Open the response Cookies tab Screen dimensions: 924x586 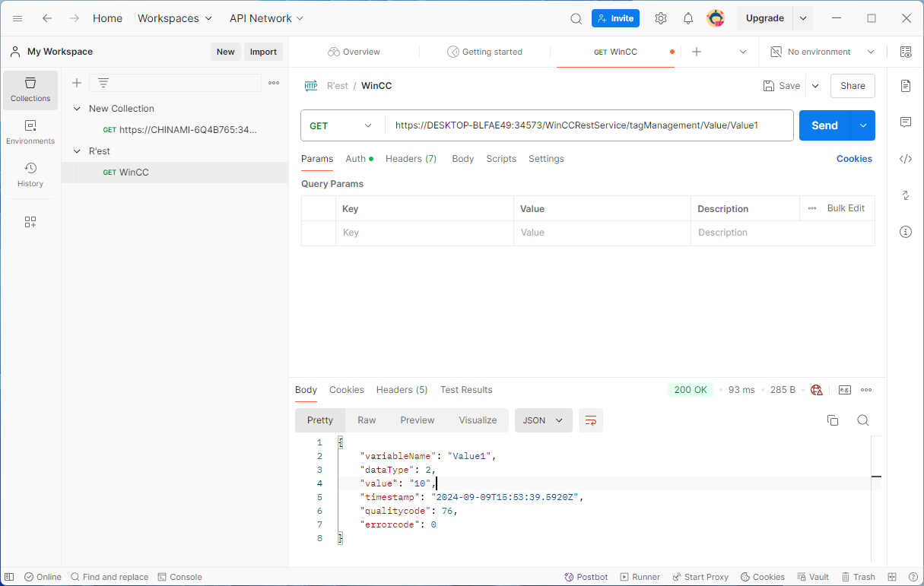pos(347,390)
